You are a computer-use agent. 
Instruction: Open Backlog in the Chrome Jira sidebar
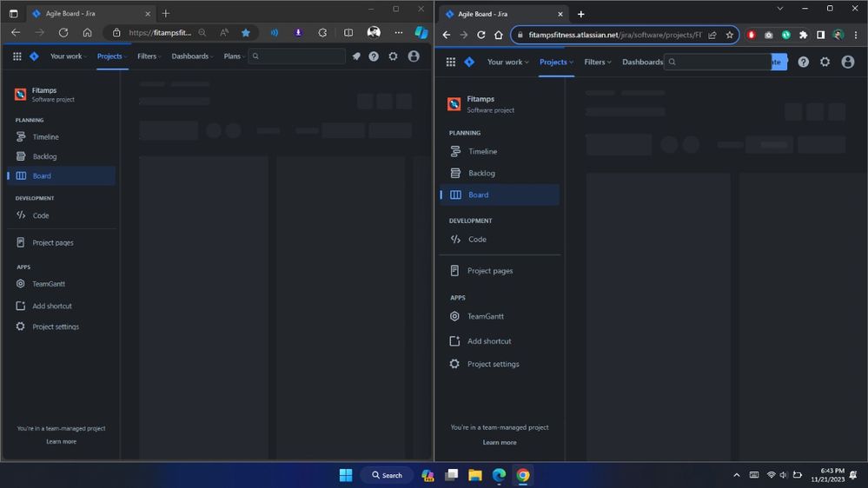pos(500,173)
